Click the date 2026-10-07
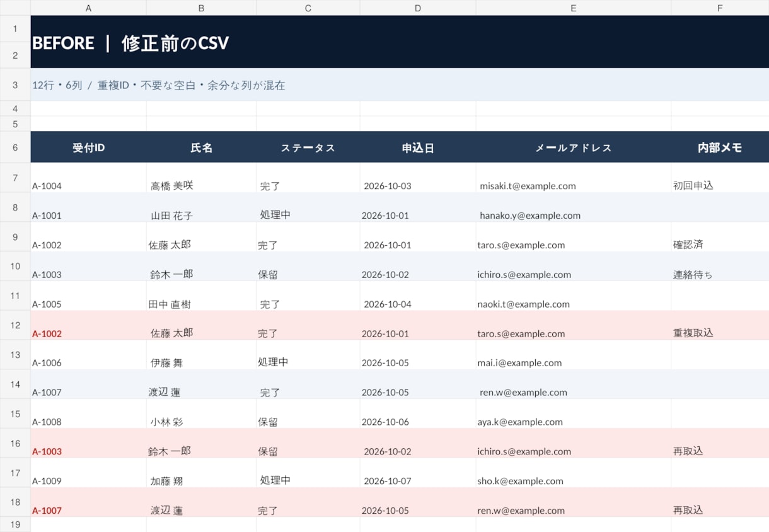This screenshot has height=532, width=769. point(388,481)
